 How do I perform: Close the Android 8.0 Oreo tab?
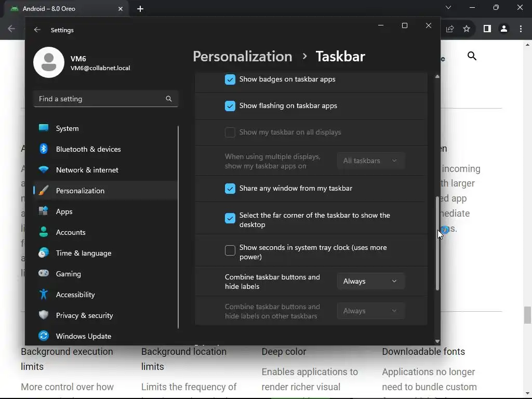tap(121, 9)
